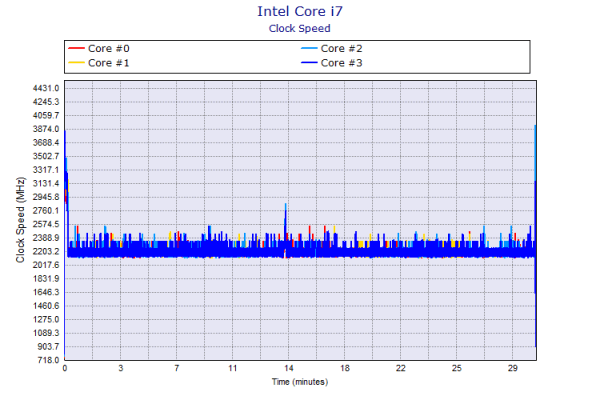Click the 4245.3 y-axis value
Viewport: 600px width, 400px height.
pyautogui.click(x=46, y=102)
